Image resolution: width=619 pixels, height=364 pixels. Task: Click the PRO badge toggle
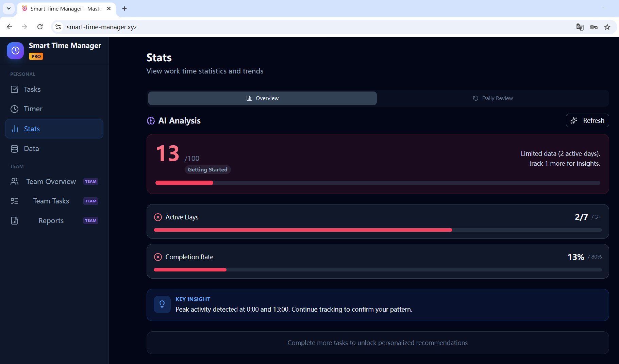click(36, 56)
